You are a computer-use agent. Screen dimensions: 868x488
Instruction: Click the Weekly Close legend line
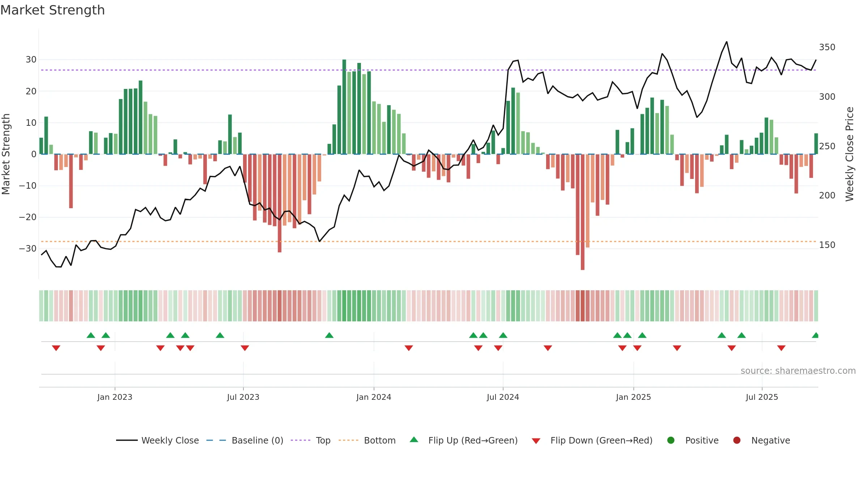127,440
